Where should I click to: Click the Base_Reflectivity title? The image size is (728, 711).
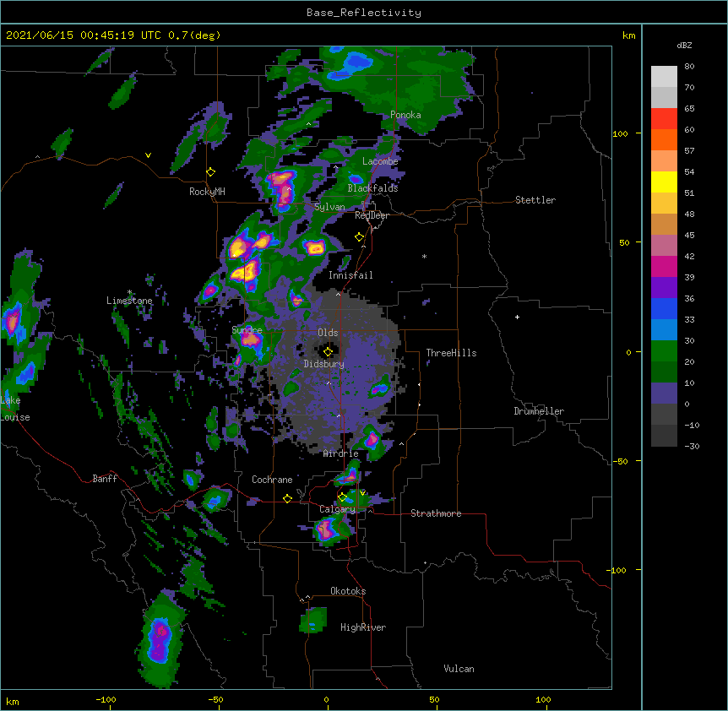tap(364, 13)
